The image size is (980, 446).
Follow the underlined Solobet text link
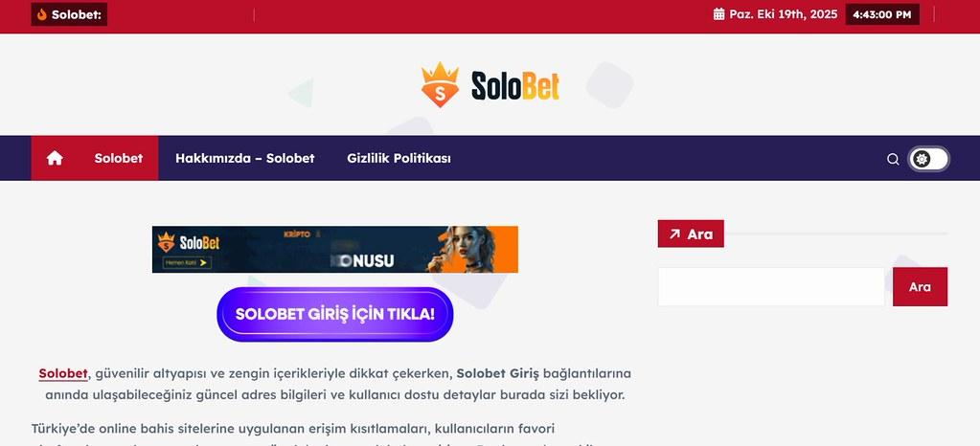click(x=63, y=373)
